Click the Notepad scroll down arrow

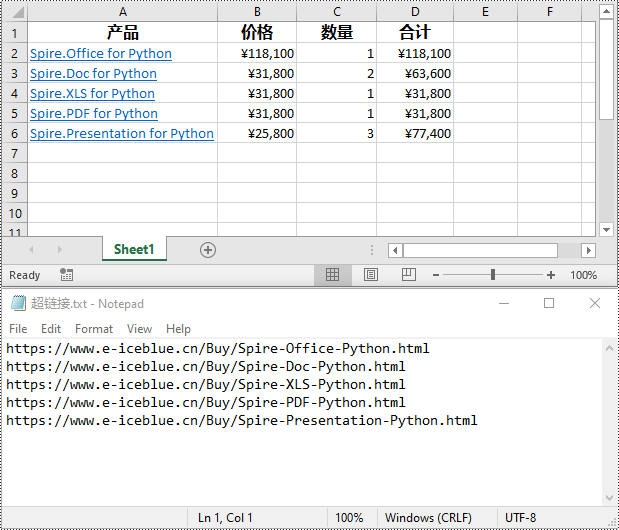(609, 498)
